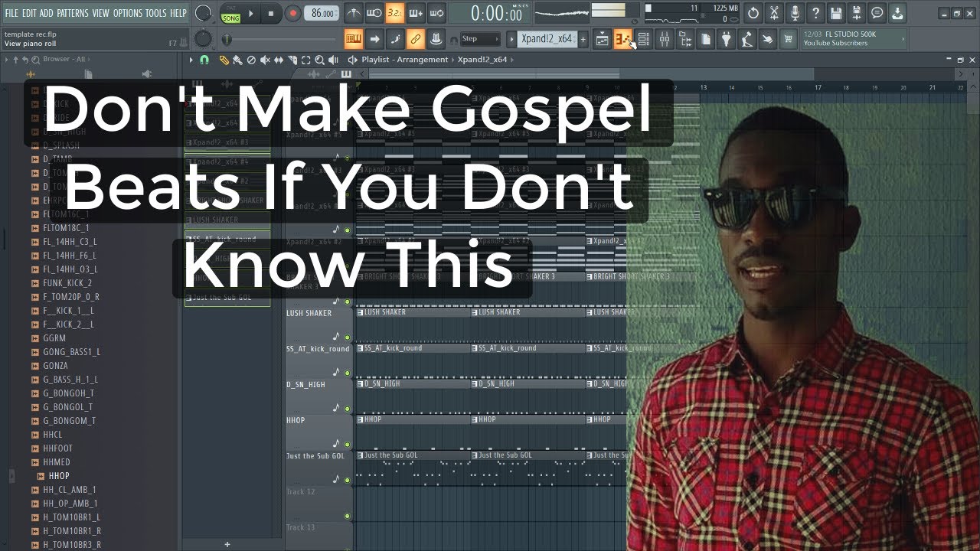Toggle the countdown before recording button
Screen dimensions: 980x551
click(395, 13)
